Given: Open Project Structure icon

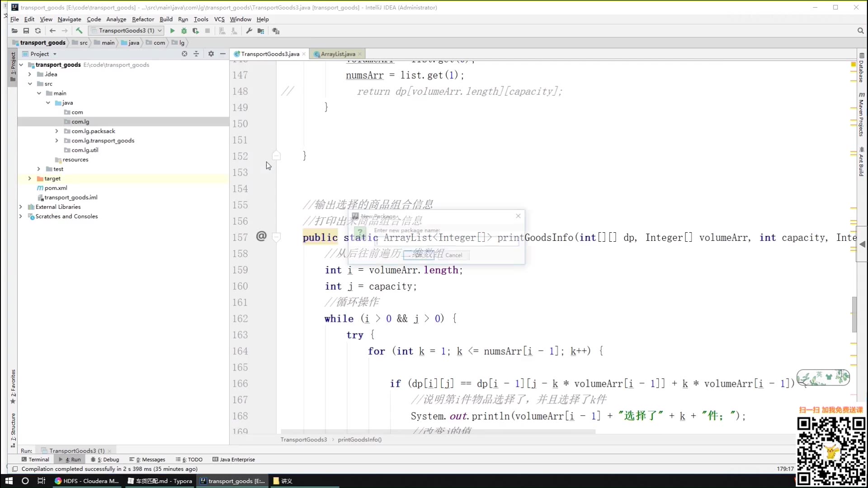Looking at the screenshot, I should pyautogui.click(x=261, y=31).
